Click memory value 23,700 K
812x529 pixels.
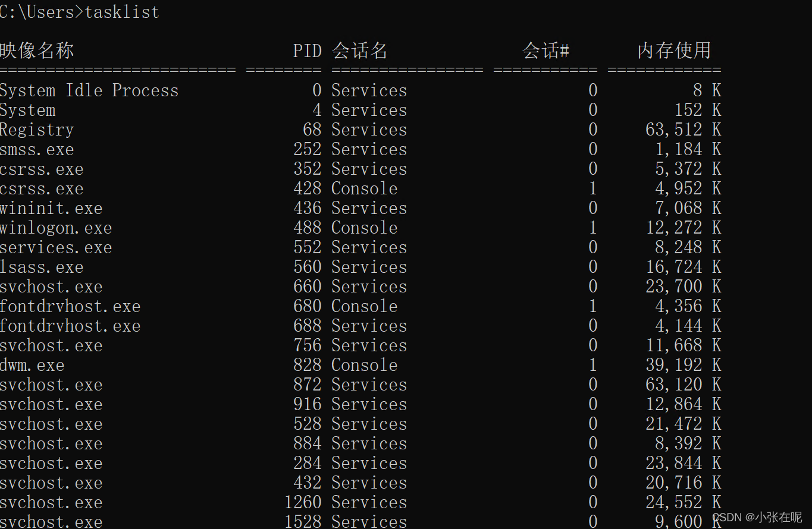pyautogui.click(x=684, y=286)
